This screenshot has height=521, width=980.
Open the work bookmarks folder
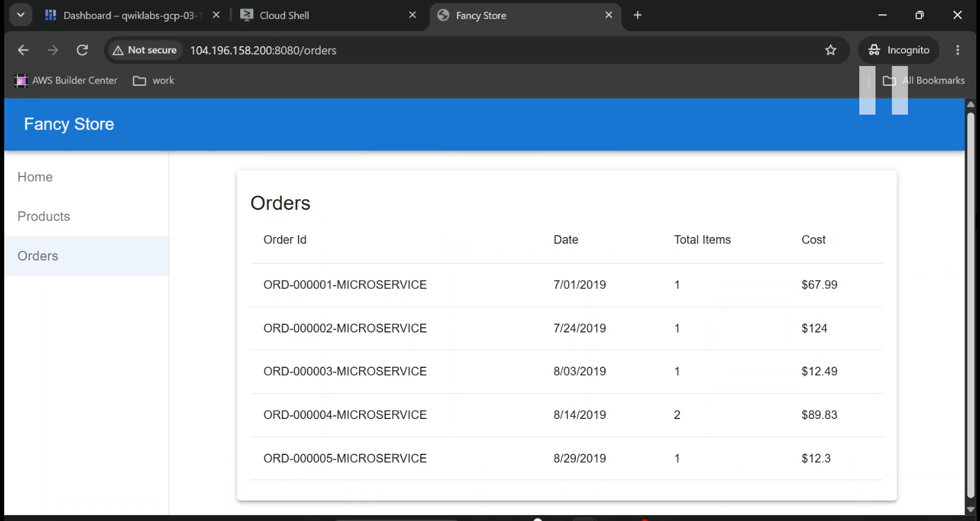154,80
